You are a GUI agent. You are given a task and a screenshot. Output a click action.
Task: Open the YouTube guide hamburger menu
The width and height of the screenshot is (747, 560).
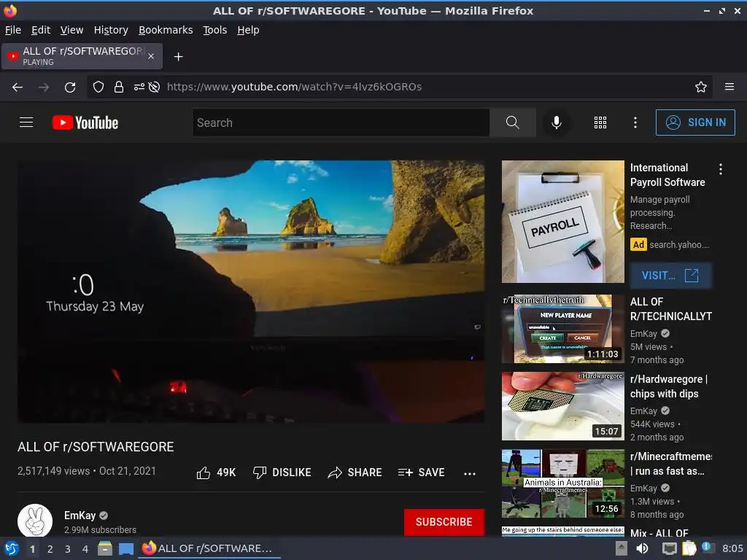click(26, 122)
